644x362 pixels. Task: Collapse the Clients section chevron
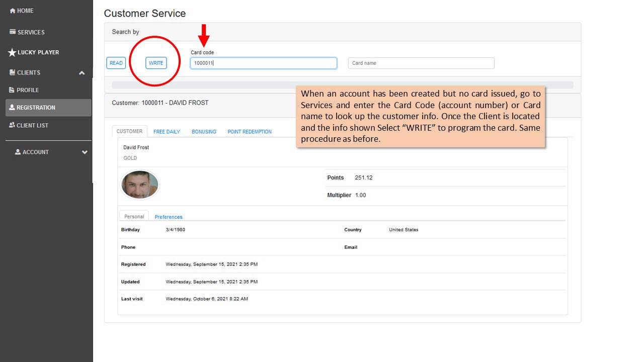82,73
